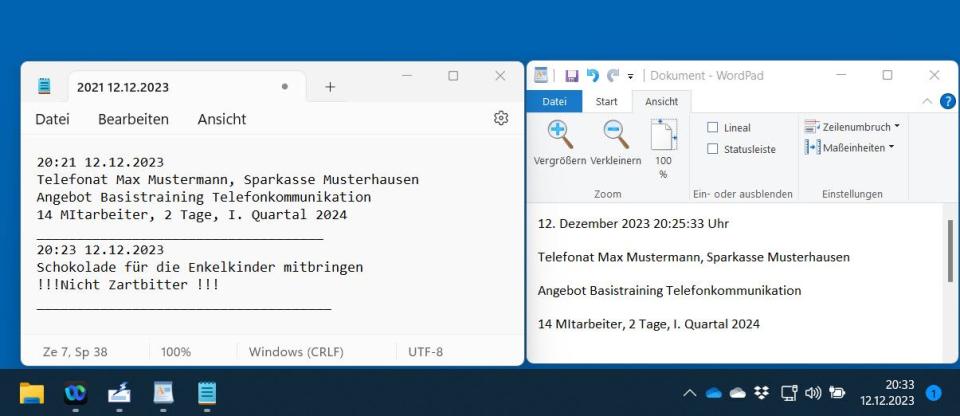Open the Webex app in the taskbar
This screenshot has width=960, height=416.
coord(75,393)
